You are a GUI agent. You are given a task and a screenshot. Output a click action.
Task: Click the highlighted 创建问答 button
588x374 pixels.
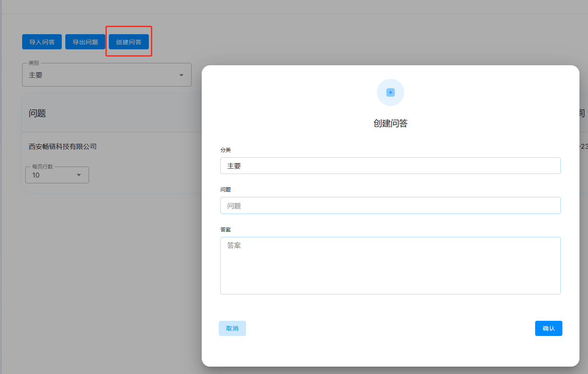pos(129,42)
